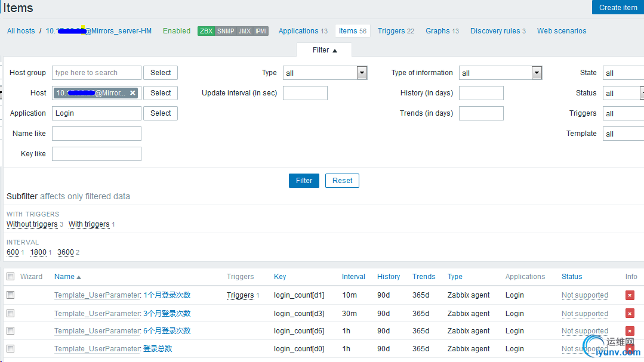Screen dimensions: 644x362
Task: Open the Discovery rules tab
Action: [498, 31]
